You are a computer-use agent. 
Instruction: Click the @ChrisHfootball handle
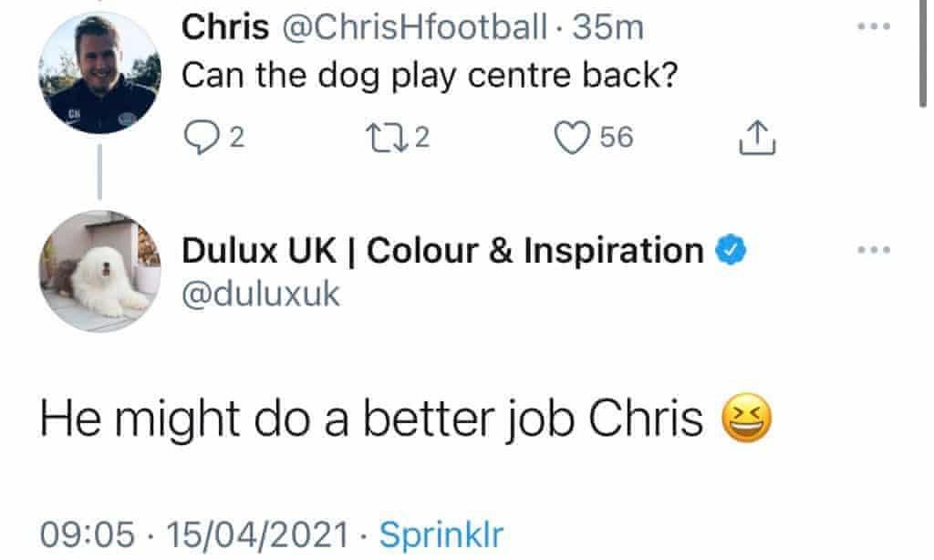419,27
